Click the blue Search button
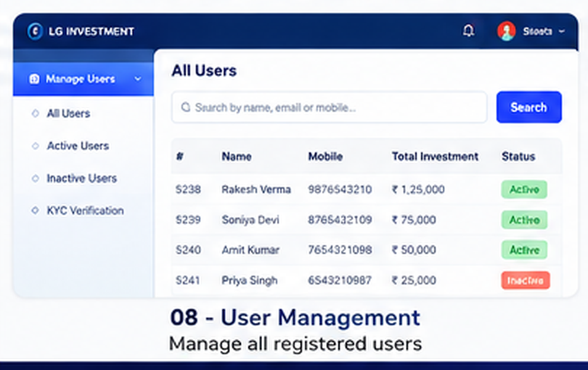The image size is (588, 370). 528,107
